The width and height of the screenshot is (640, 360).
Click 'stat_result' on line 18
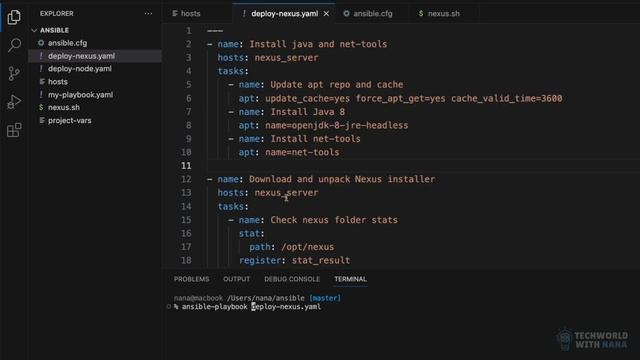point(321,260)
